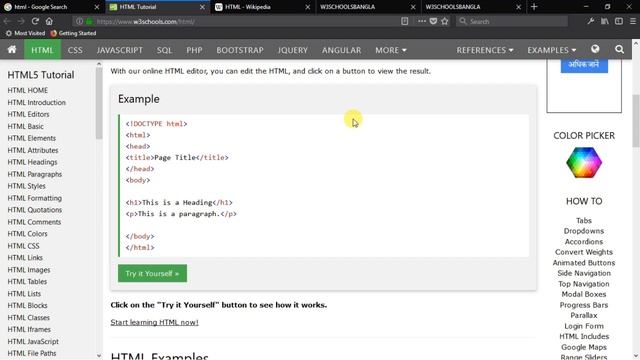This screenshot has height=360, width=640.
Task: Open HTML Tables in sidebar
Action: [27, 282]
